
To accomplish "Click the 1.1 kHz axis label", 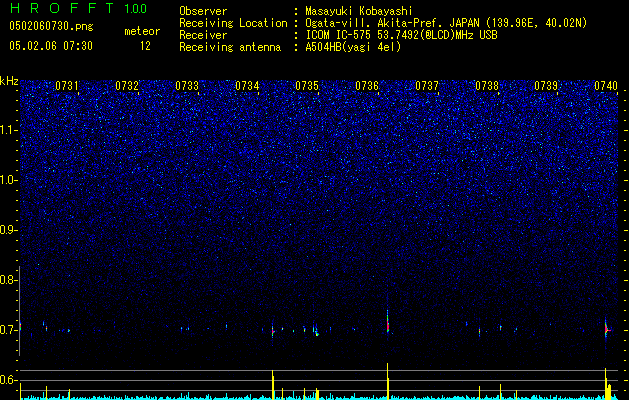I will click(8, 130).
